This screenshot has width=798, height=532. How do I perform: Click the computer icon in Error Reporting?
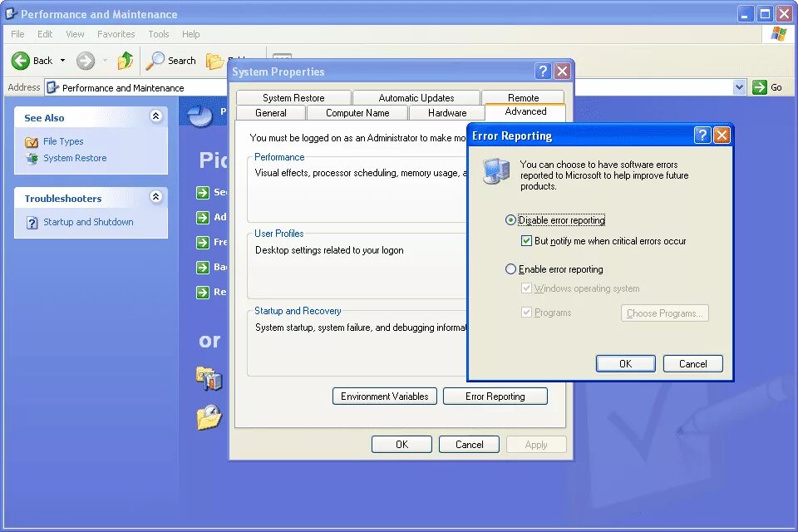click(x=496, y=171)
